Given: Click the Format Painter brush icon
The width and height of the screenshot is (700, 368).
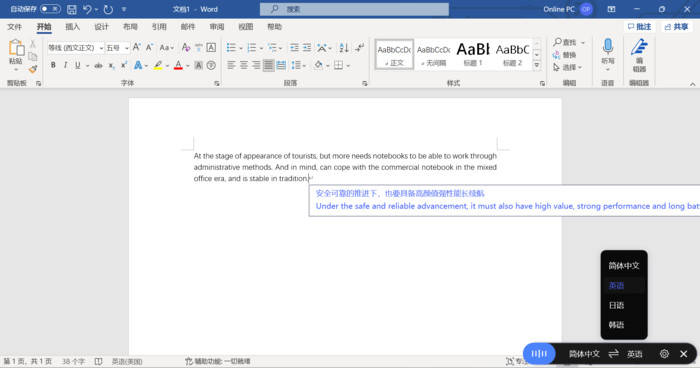Looking at the screenshot, I should (x=33, y=69).
